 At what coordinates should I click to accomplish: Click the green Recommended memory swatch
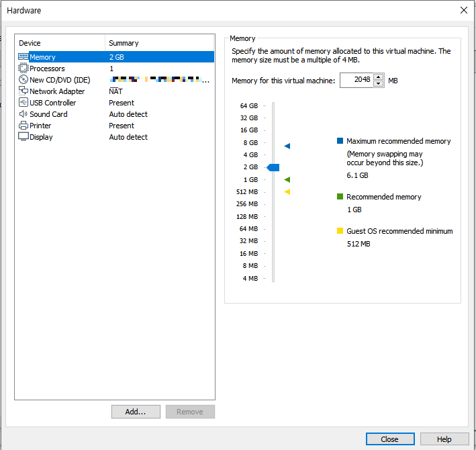[340, 197]
